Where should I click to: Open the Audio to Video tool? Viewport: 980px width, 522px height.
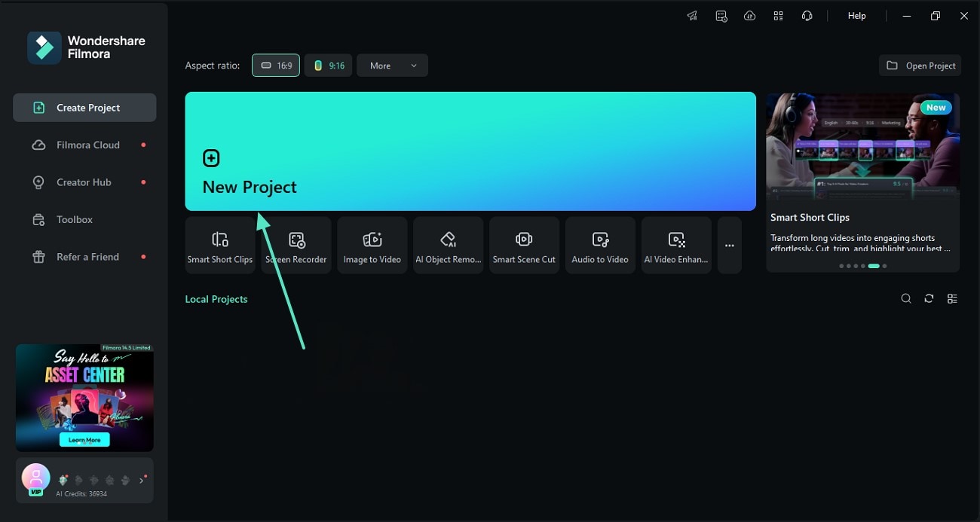point(600,245)
